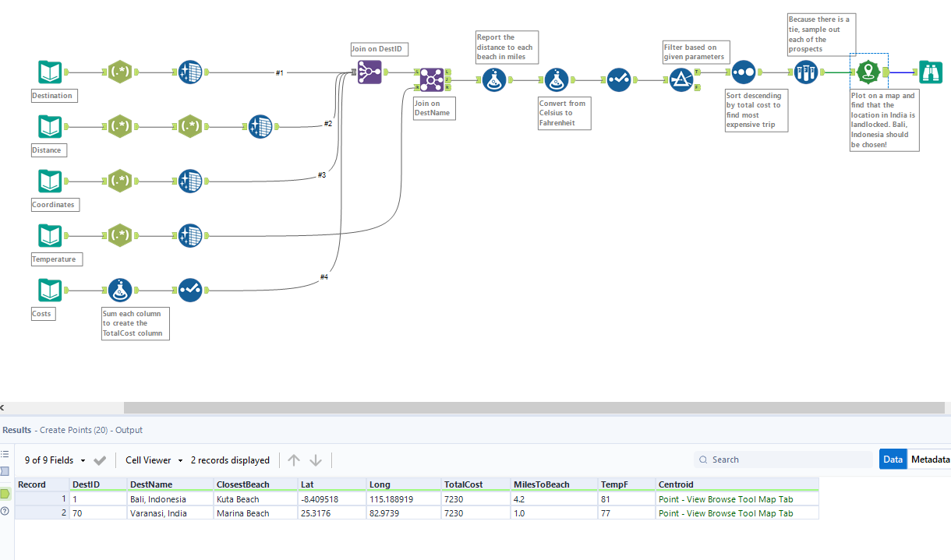
Task: Toggle the green output anchor view in results sidebar
Action: pos(5,494)
